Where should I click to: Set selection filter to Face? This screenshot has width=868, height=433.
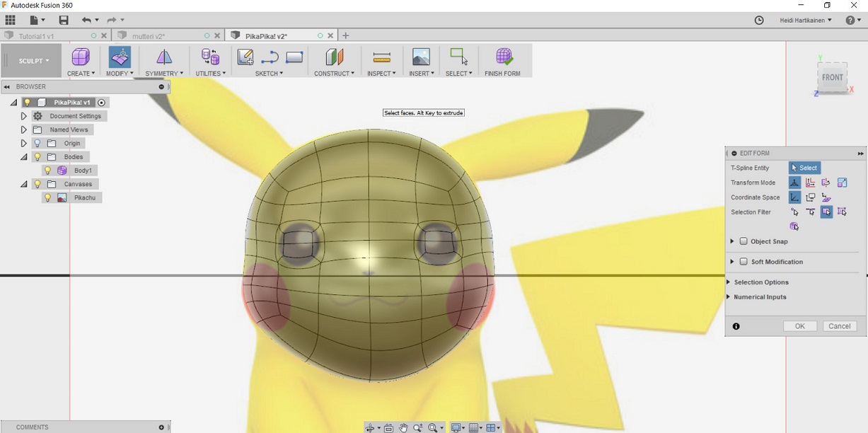pyautogui.click(x=826, y=212)
